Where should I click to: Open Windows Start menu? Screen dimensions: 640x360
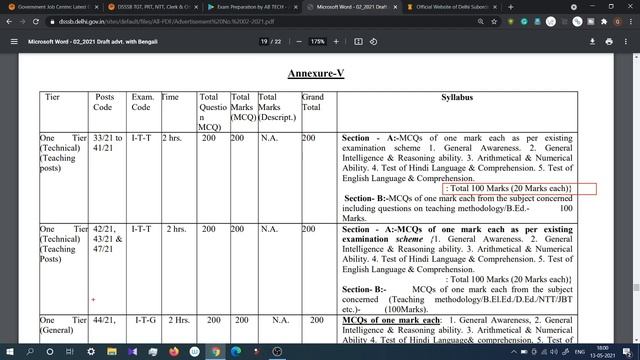point(9,351)
